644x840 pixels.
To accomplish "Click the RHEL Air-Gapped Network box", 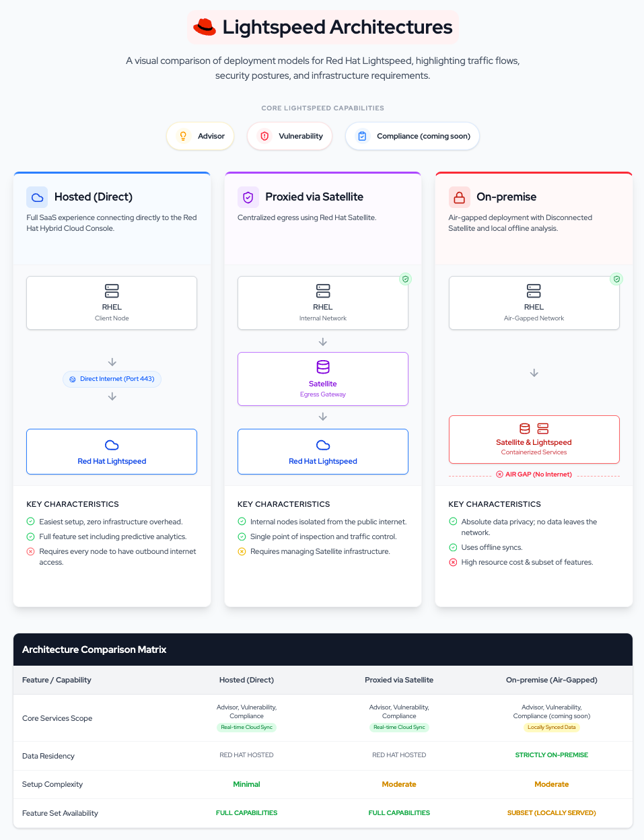I will (534, 303).
